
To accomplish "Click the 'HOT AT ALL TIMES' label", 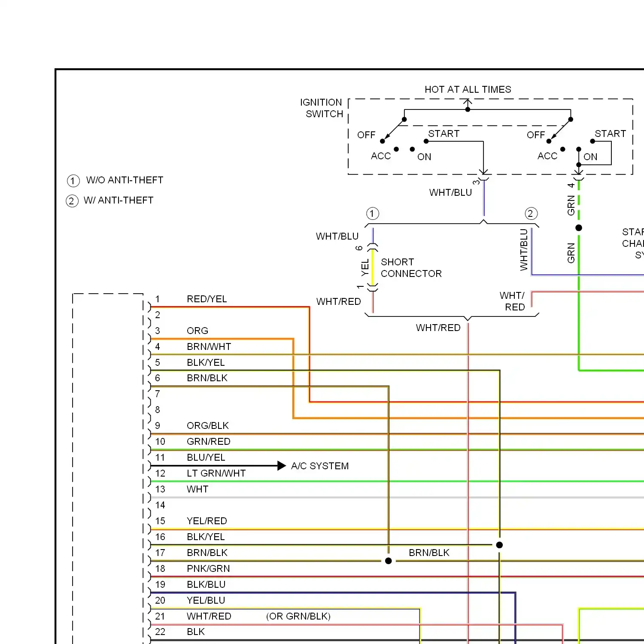I will 468,89.
